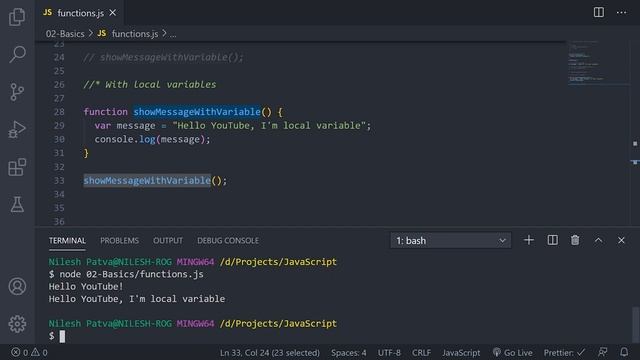Click the "Hello YouTube, I'm local variable" string

269,126
